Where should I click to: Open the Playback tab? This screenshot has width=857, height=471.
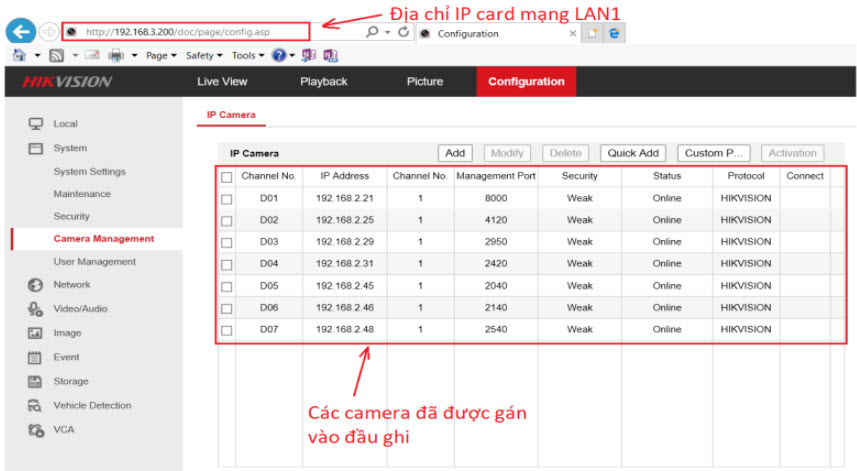(x=323, y=82)
